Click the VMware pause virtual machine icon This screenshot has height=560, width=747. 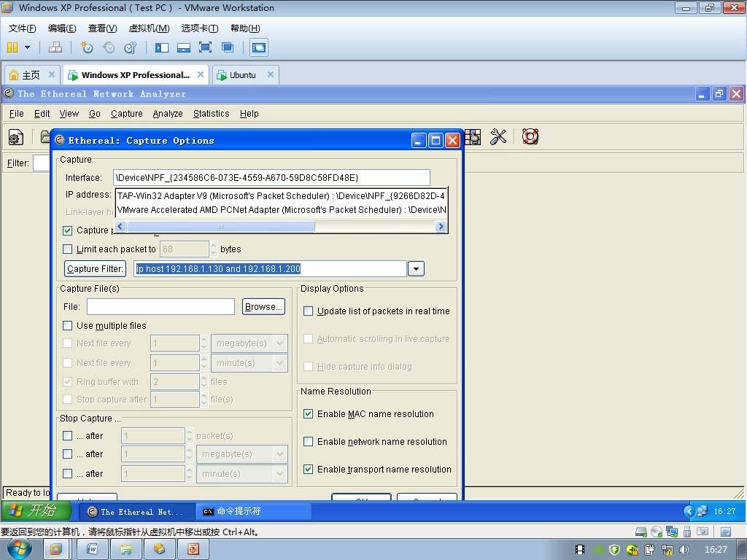[12, 47]
